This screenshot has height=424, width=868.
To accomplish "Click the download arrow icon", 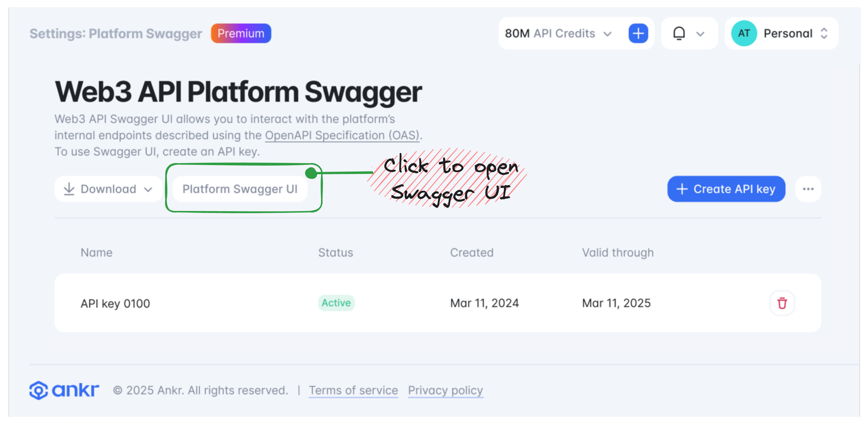I will (69, 189).
